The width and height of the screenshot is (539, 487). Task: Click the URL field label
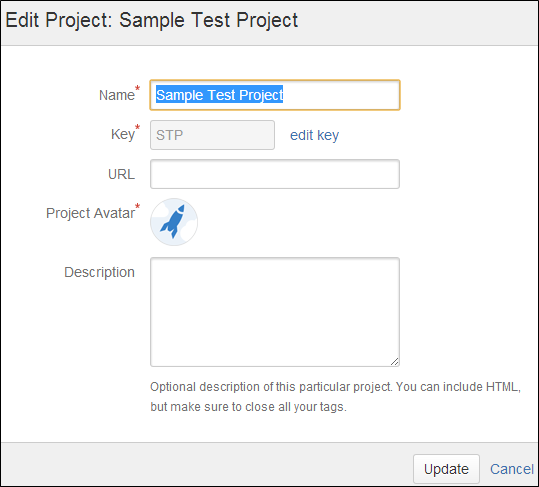coord(121,174)
